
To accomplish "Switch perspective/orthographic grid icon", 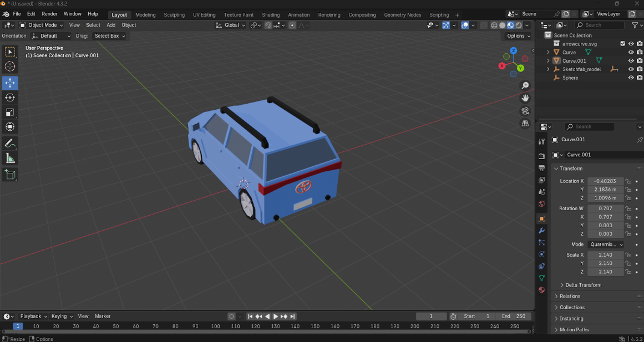I will (525, 124).
